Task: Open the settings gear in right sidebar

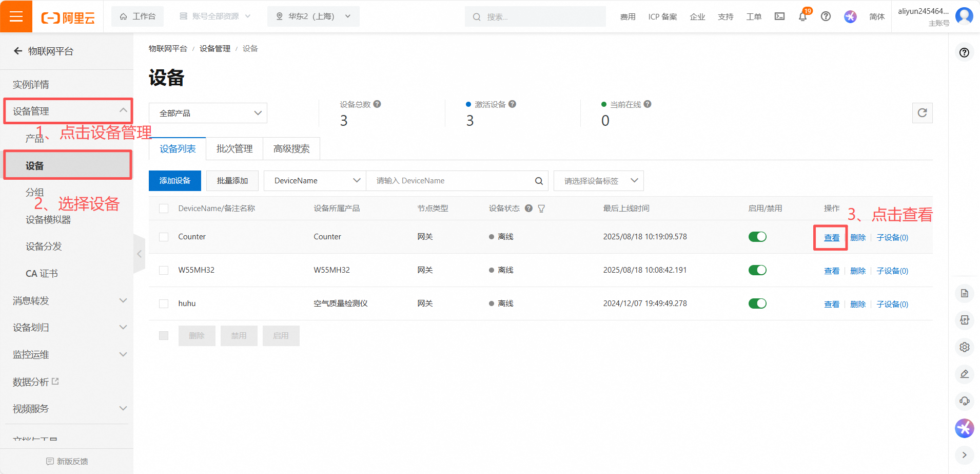Action: pos(964,347)
